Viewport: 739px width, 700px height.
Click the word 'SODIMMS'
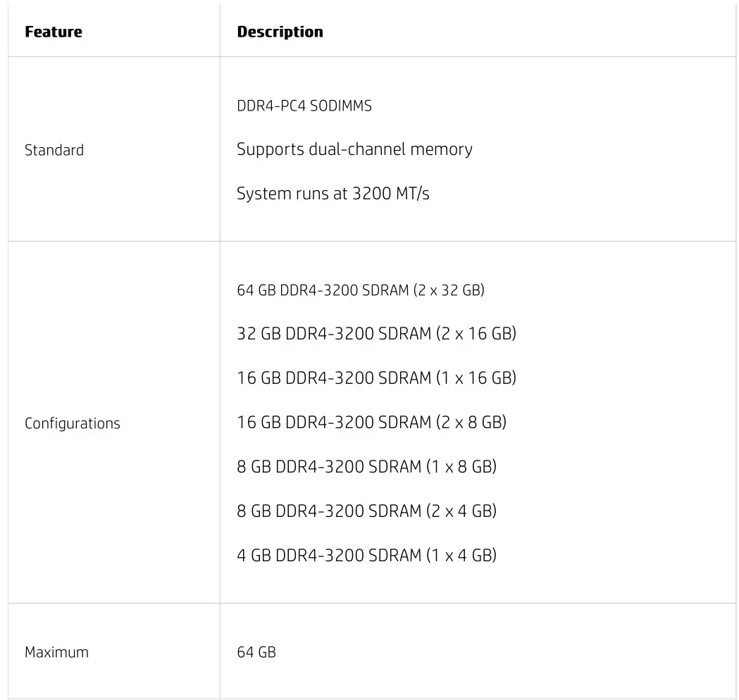(341, 106)
